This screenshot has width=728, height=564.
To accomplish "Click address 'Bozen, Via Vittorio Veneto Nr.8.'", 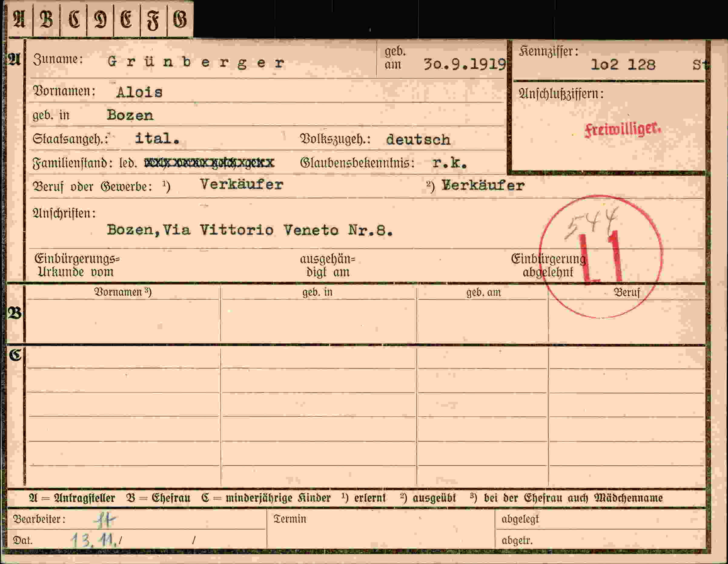I will pyautogui.click(x=250, y=230).
